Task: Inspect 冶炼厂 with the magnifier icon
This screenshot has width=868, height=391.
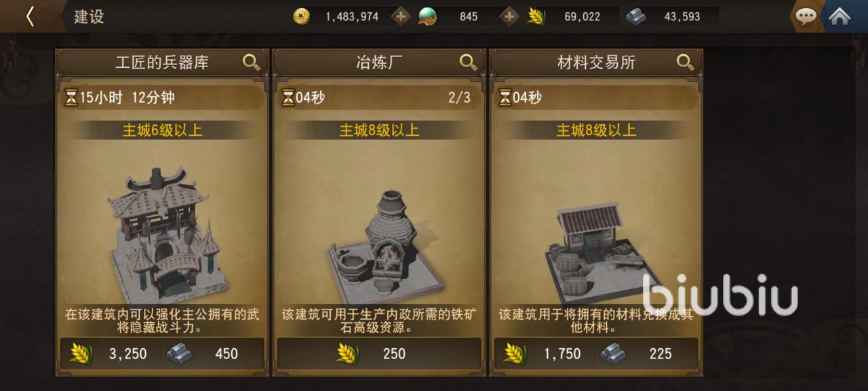Action: 469,62
